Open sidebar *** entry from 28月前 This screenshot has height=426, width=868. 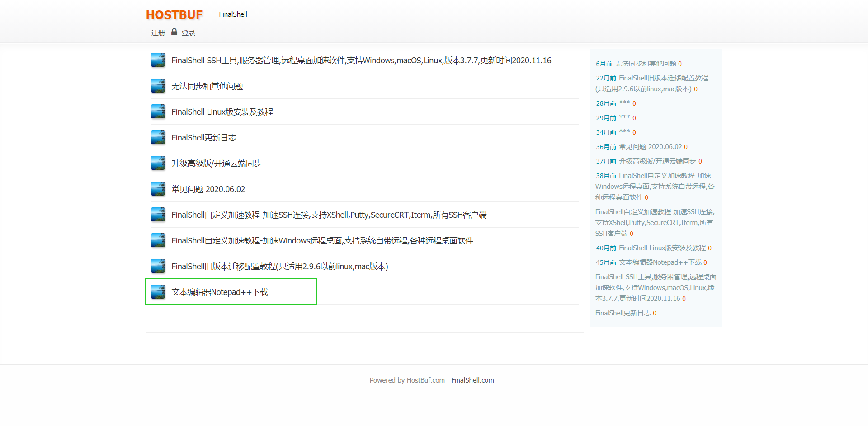(x=625, y=103)
